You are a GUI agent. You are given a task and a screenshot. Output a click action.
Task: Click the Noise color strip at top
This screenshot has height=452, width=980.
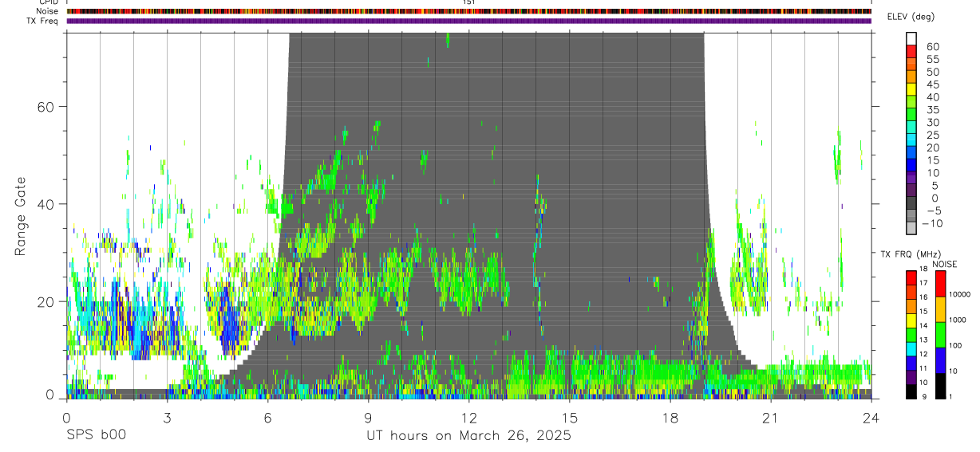pyautogui.click(x=468, y=11)
